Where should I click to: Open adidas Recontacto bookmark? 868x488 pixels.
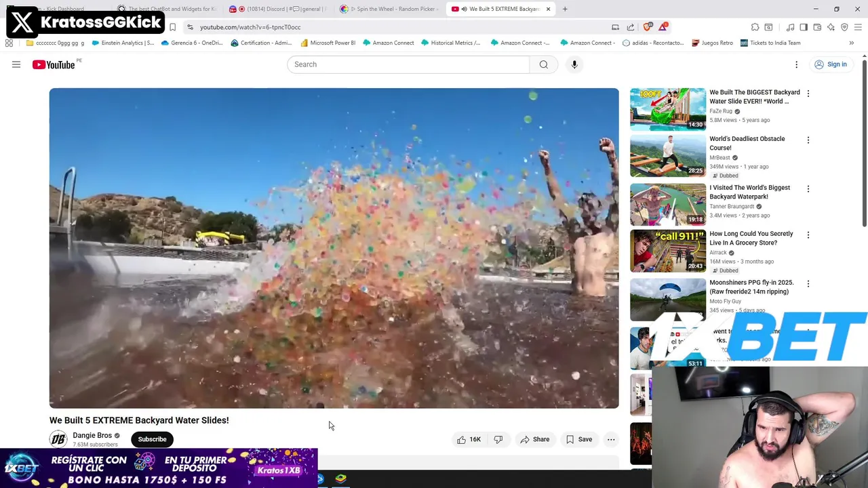[653, 43]
